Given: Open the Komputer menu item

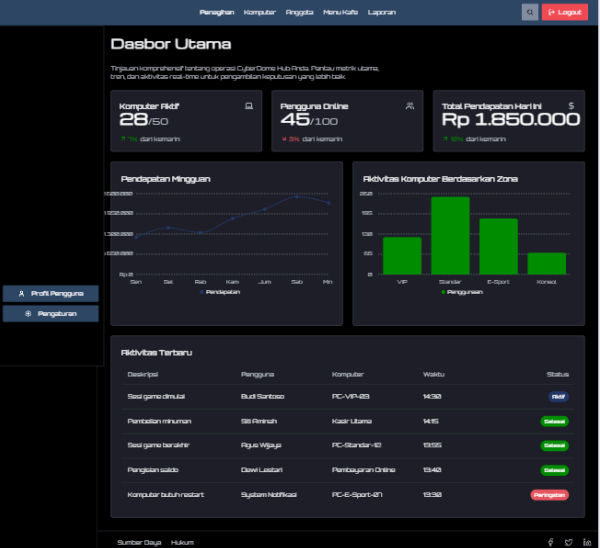Looking at the screenshot, I should point(259,12).
